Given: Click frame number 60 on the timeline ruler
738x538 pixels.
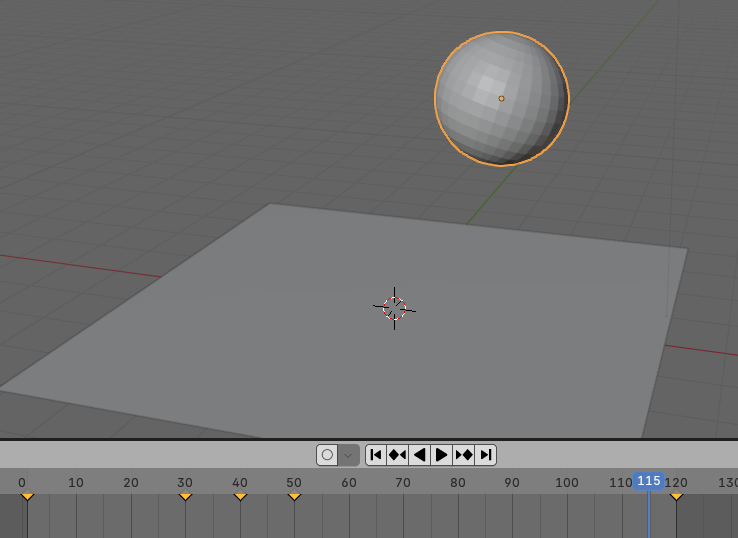Looking at the screenshot, I should [x=349, y=482].
